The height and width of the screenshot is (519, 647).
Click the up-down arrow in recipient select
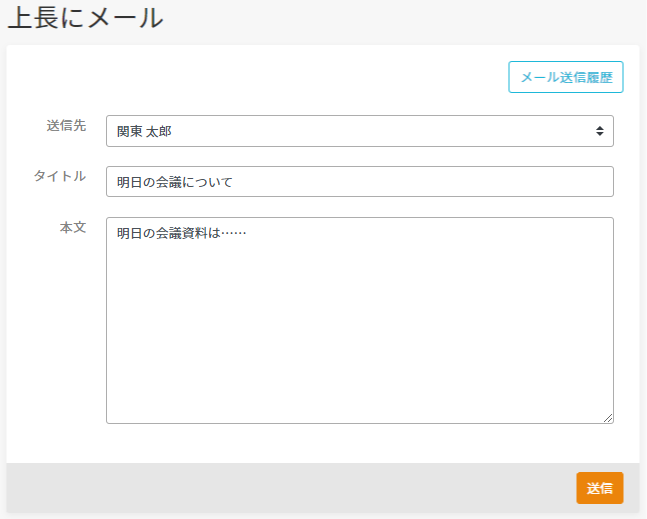[x=599, y=131]
